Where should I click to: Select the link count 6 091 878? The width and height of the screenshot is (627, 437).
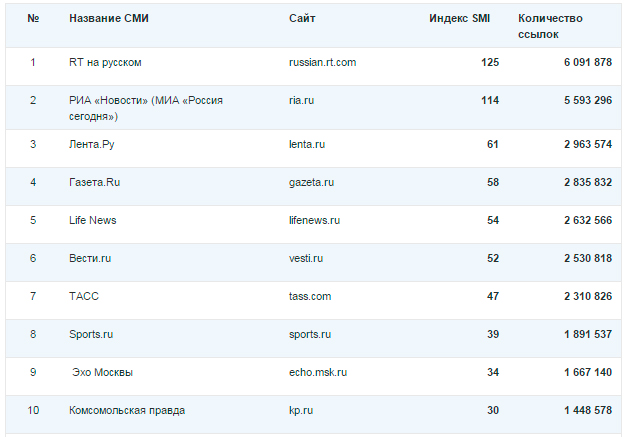pos(588,62)
